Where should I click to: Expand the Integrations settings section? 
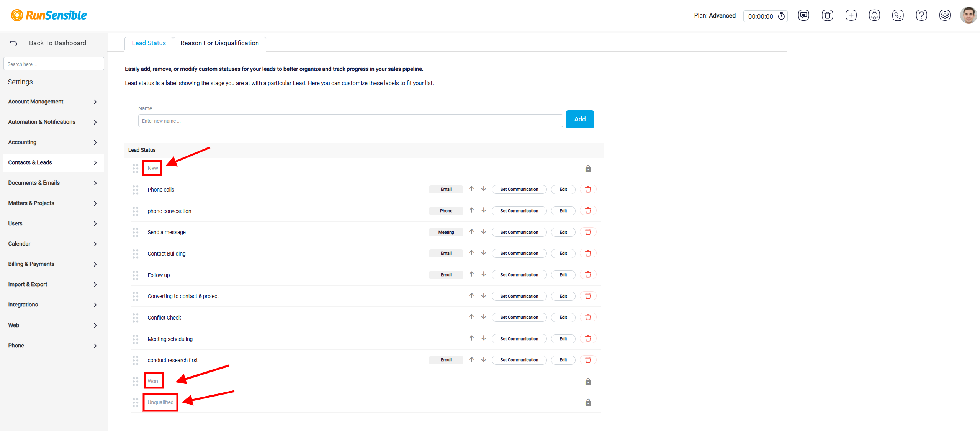coord(53,305)
